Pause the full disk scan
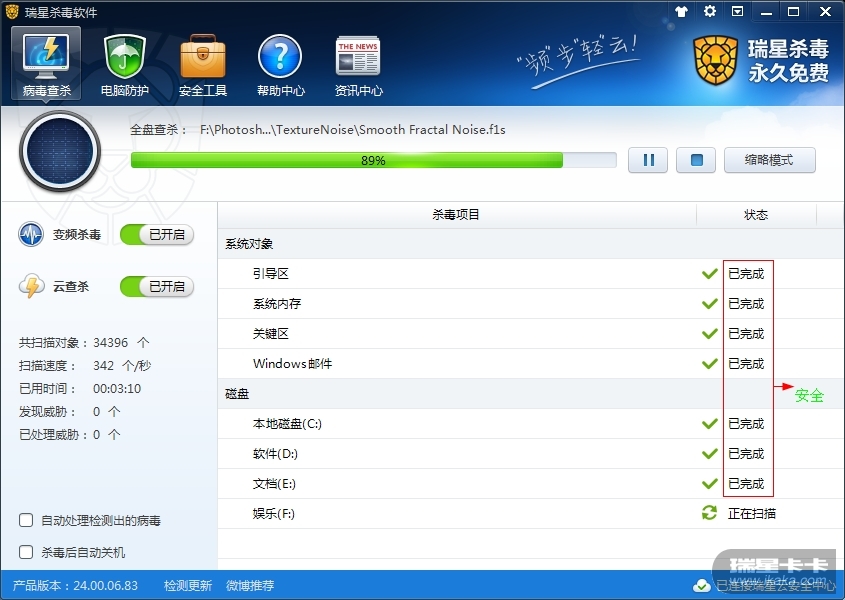Image resolution: width=845 pixels, height=600 pixels. [x=648, y=160]
